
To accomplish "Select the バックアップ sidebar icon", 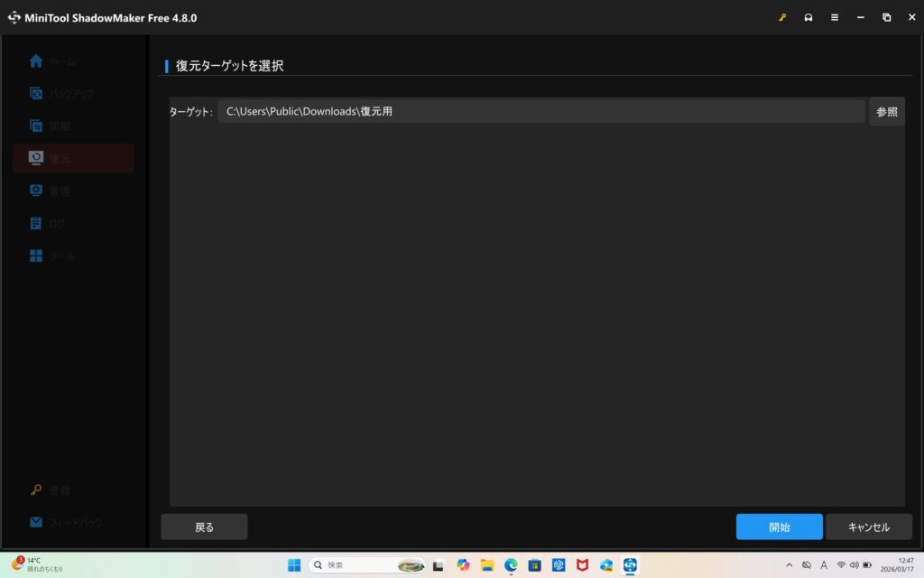I will 36,93.
